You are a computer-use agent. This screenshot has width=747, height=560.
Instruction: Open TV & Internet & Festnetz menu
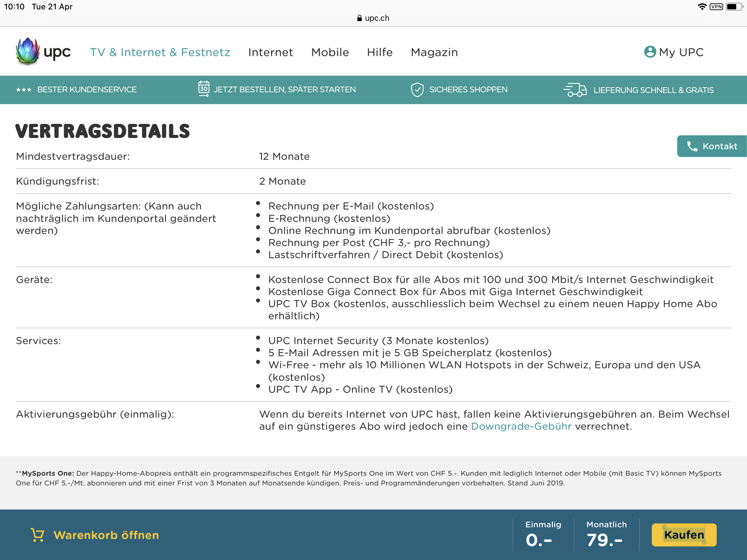tap(160, 52)
